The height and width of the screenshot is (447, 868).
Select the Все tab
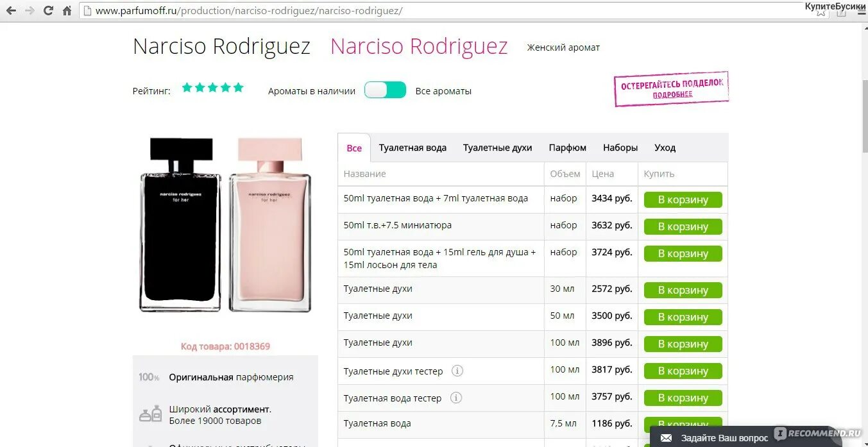coord(354,148)
